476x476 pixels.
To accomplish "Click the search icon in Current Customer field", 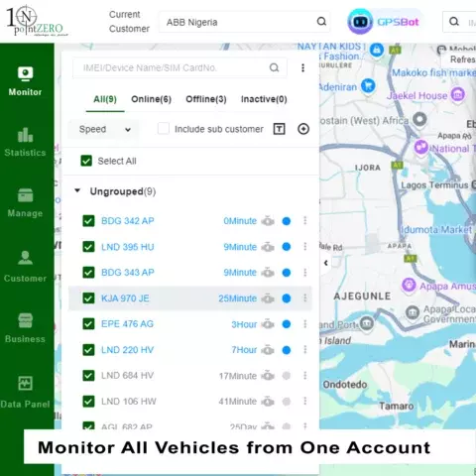I will point(321,22).
